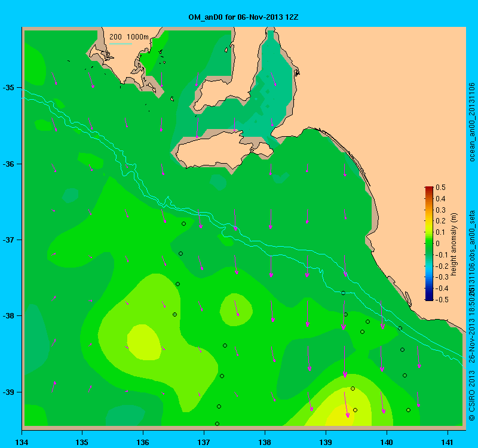Click the colorbar tick label "-0.2"
The width and height of the screenshot is (478, 448).
click(x=441, y=266)
